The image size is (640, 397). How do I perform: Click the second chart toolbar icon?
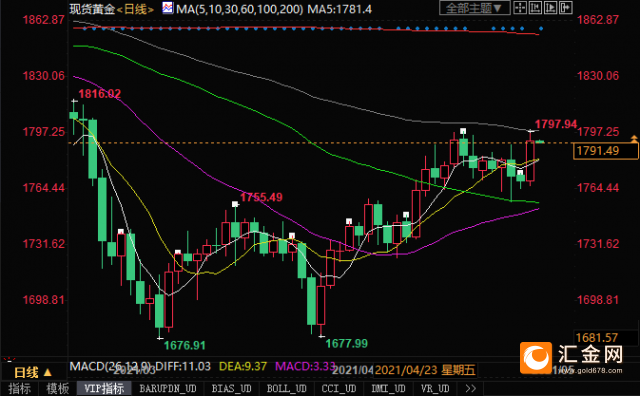point(536,8)
